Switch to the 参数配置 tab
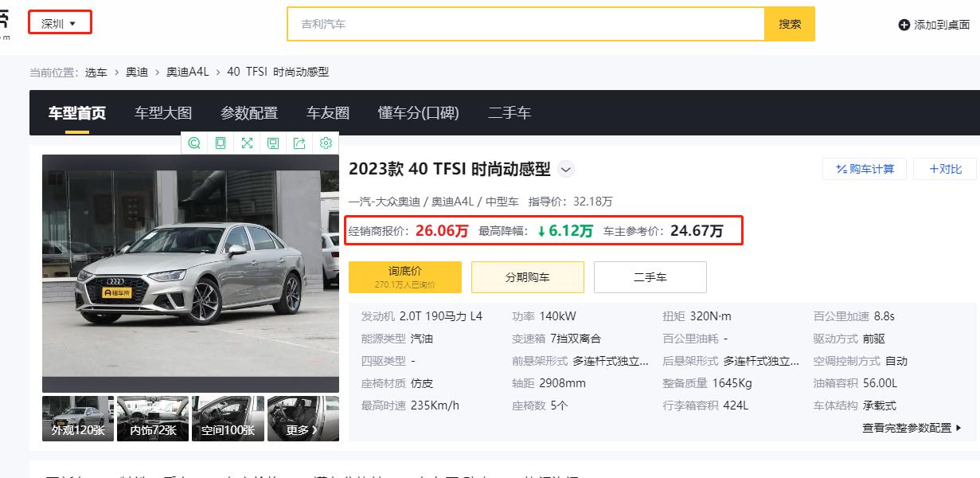The image size is (980, 478). (x=251, y=112)
